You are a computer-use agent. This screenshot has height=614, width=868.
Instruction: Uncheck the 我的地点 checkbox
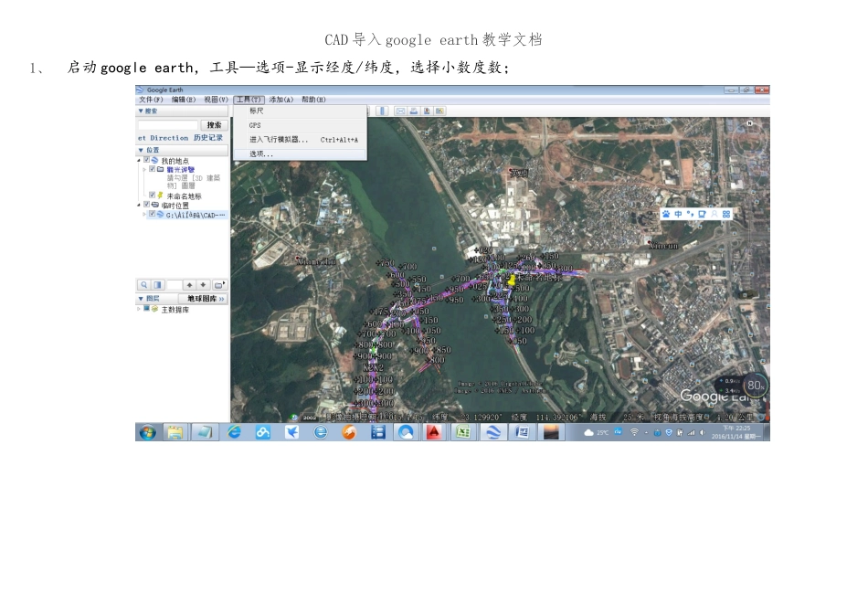point(147,160)
